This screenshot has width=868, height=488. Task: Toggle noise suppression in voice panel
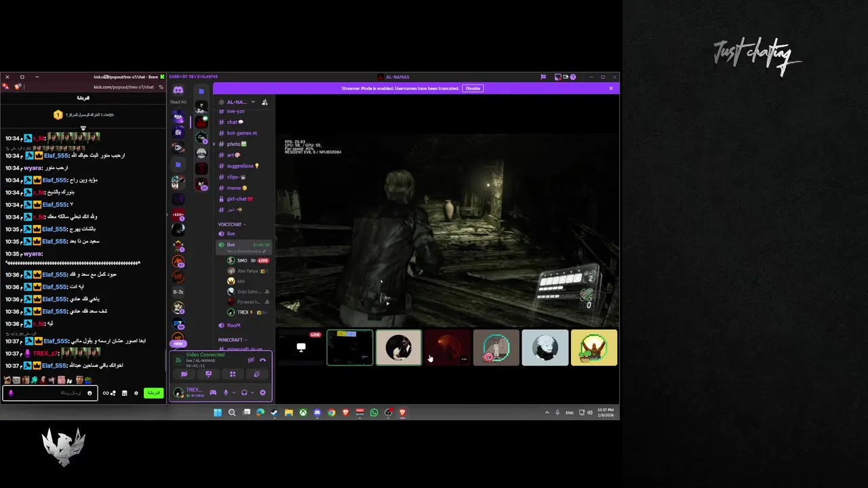(x=251, y=360)
